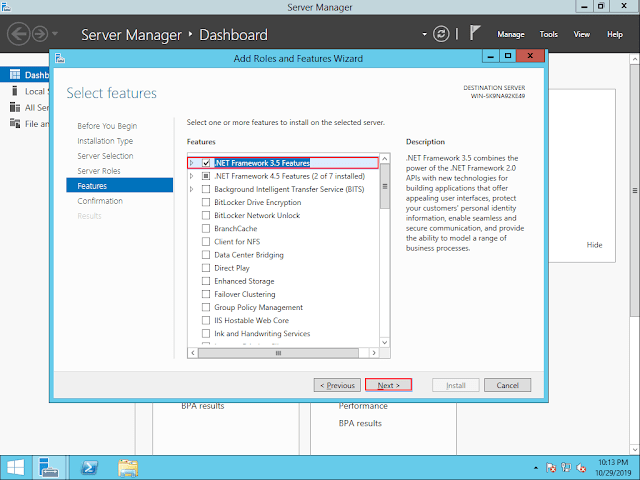Select the .NET Framework 3.5 Features label
Image resolution: width=640 pixels, height=480 pixels.
262,163
